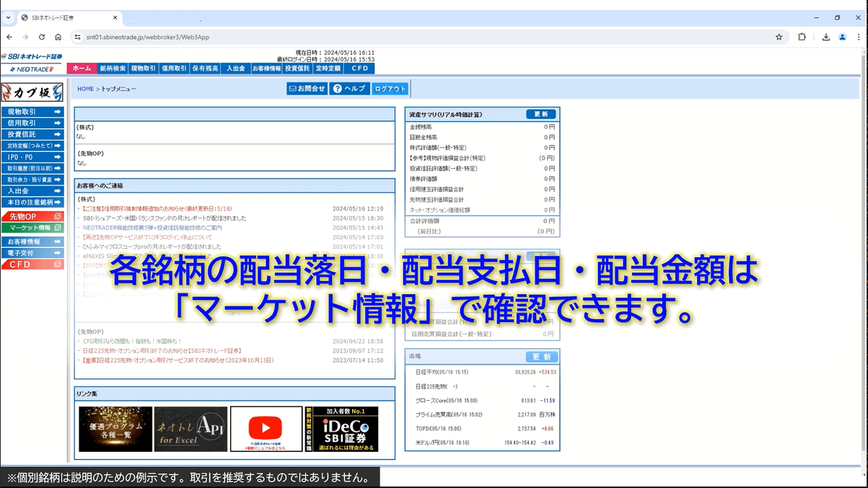Image resolution: width=868 pixels, height=488 pixels.
Task: Click the SBIネオトレード証券 logo
Action: tap(32, 56)
